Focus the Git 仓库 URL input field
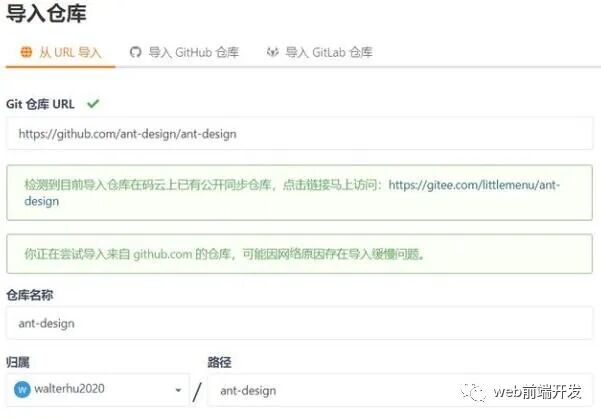 (300, 134)
